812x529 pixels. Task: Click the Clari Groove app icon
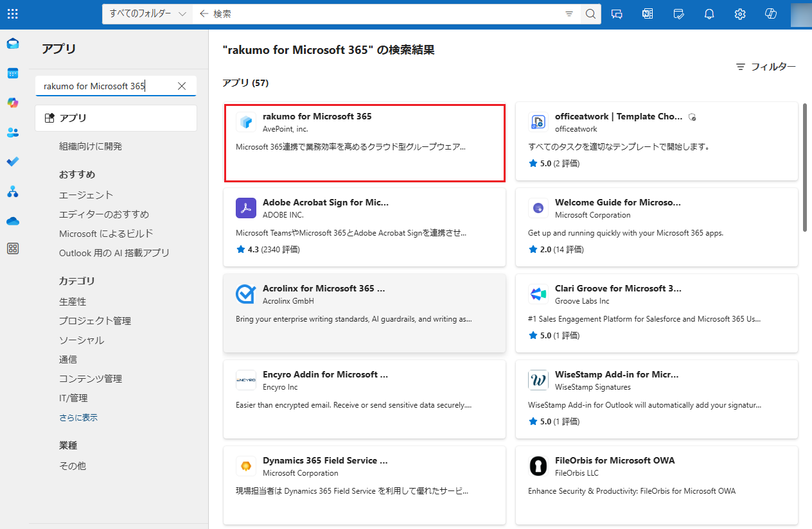(x=538, y=294)
